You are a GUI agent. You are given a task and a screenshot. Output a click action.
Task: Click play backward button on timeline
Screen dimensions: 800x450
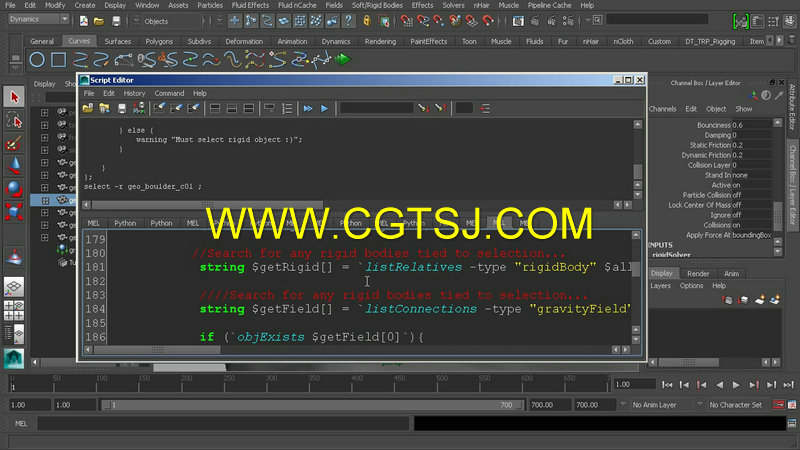[x=719, y=385]
